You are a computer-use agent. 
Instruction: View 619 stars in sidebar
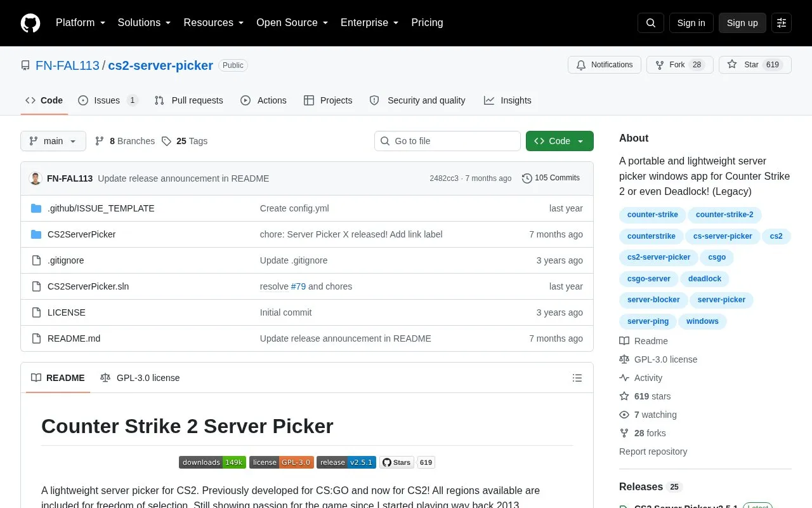coord(645,396)
